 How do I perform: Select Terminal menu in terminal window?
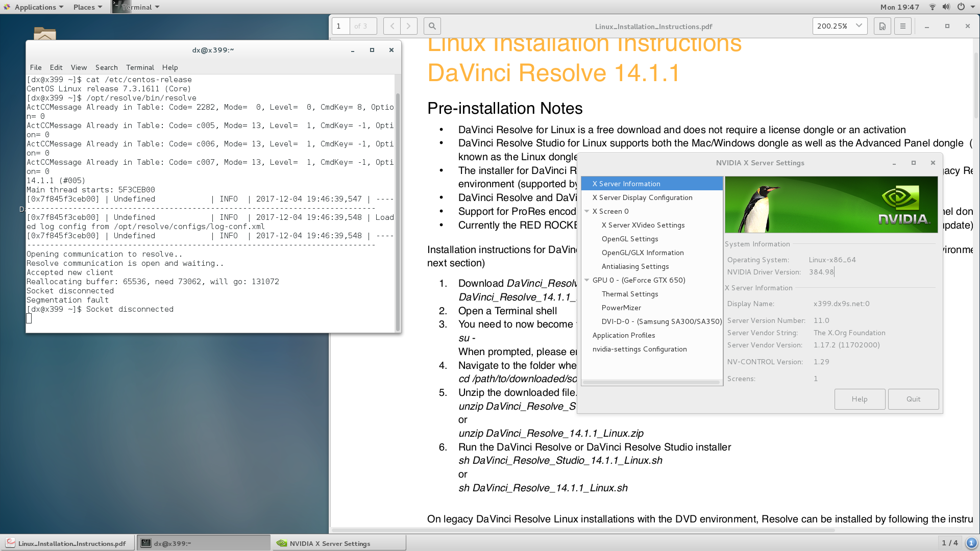(139, 67)
